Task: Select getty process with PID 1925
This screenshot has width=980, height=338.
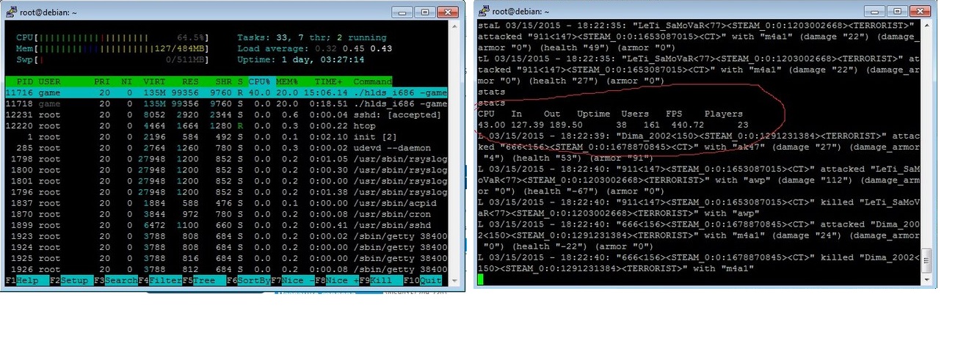Action: click(226, 258)
